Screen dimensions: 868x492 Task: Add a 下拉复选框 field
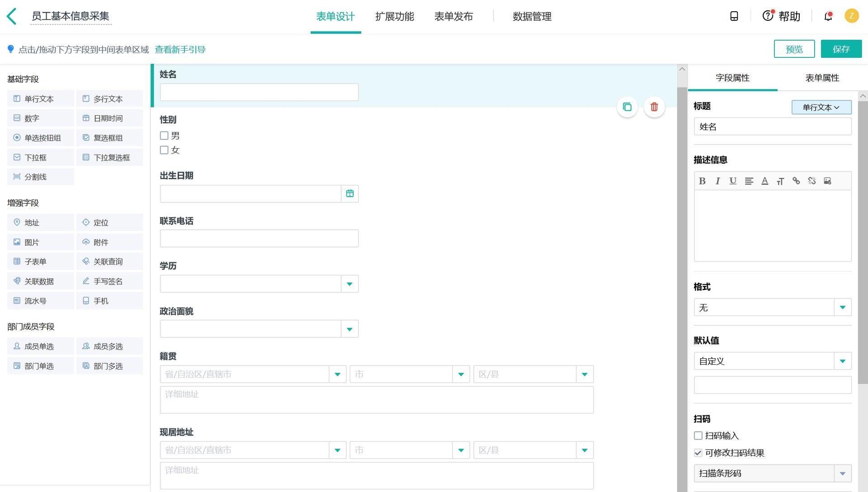(x=109, y=157)
